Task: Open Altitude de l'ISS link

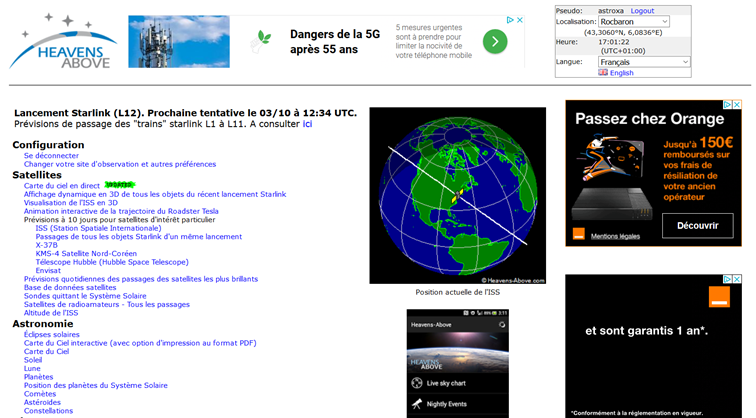Action: point(51,313)
